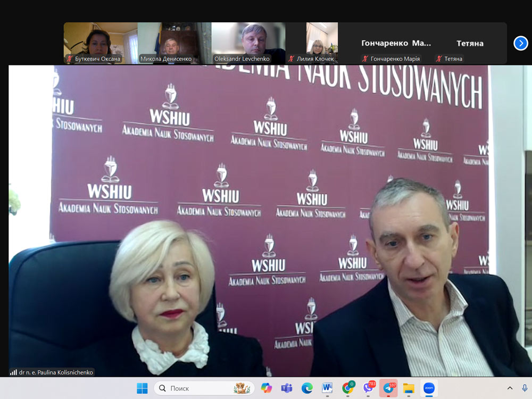Launch Google Chrome from taskbar
Viewport: 532px width, 399px height.
click(348, 388)
